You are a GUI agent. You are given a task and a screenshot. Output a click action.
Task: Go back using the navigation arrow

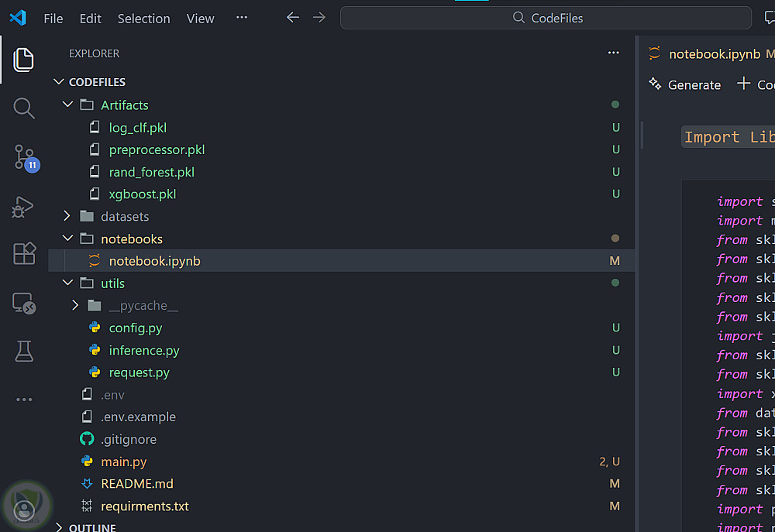click(292, 18)
